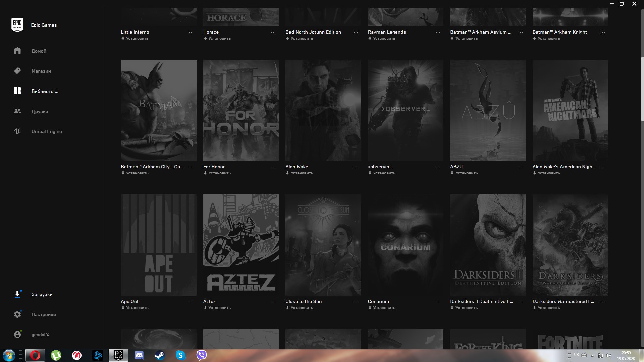Click download arrow icon under ABZU

(x=452, y=173)
